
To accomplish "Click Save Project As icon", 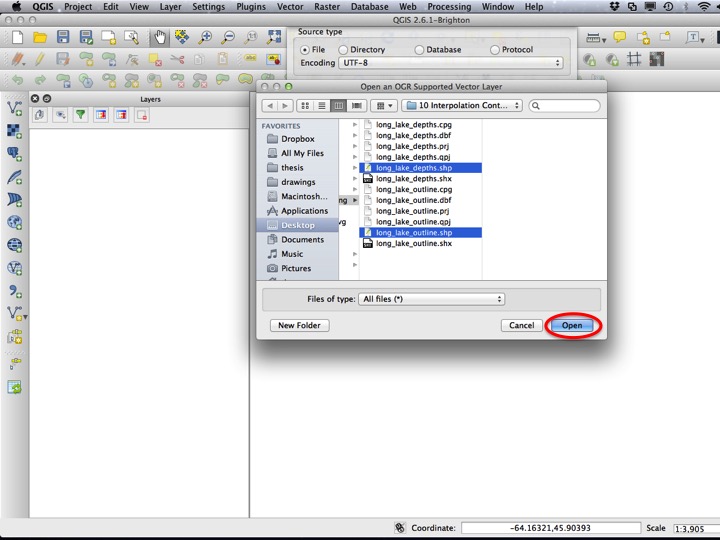I will pyautogui.click(x=86, y=37).
